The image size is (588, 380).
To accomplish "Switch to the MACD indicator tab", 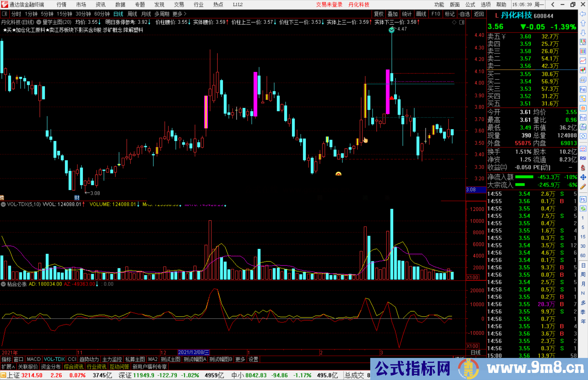I will point(33,359).
